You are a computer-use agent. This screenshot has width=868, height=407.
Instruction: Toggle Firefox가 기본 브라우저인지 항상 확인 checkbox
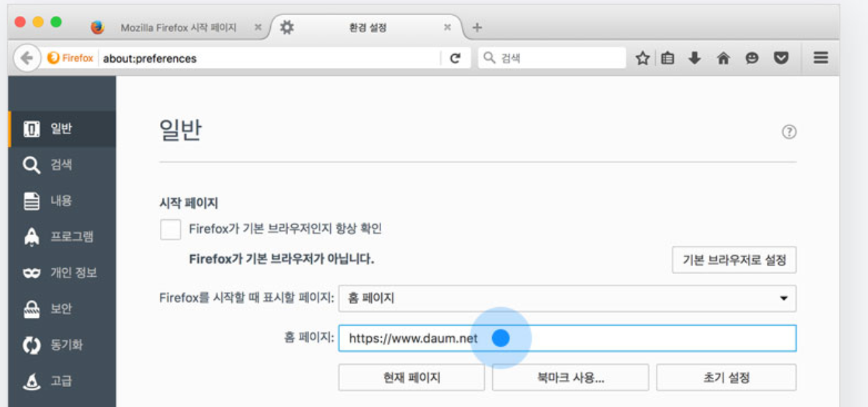170,229
